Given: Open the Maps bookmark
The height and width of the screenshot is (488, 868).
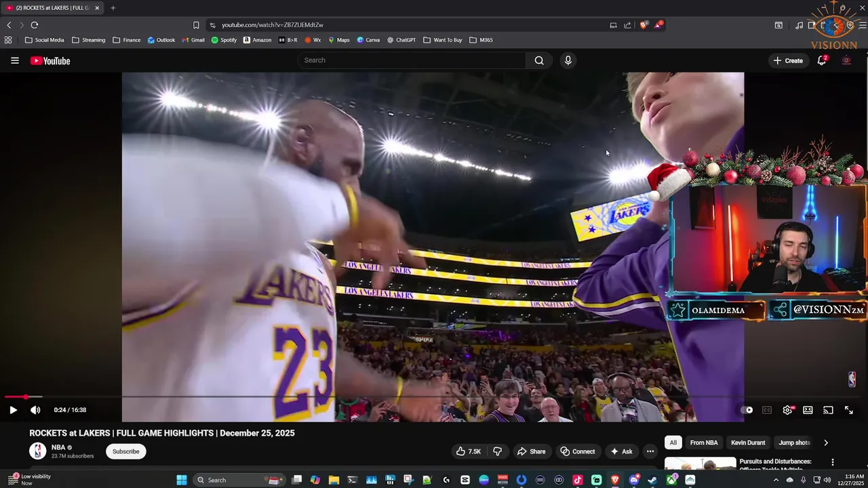Looking at the screenshot, I should pyautogui.click(x=338, y=40).
